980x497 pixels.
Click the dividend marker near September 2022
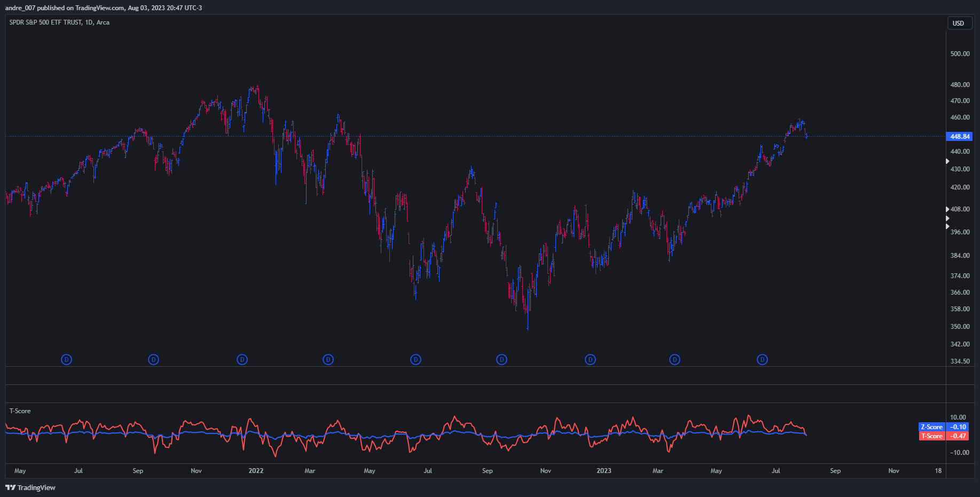[x=501, y=360]
